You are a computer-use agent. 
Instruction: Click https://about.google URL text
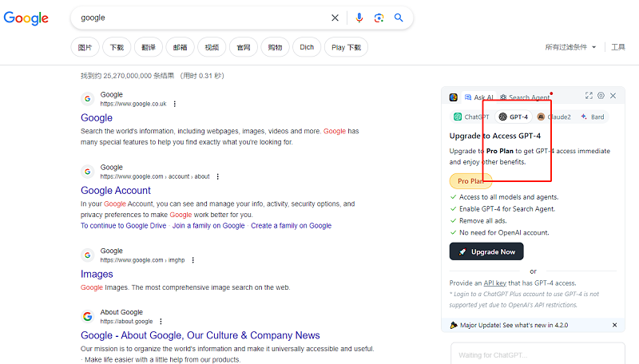[126, 321]
